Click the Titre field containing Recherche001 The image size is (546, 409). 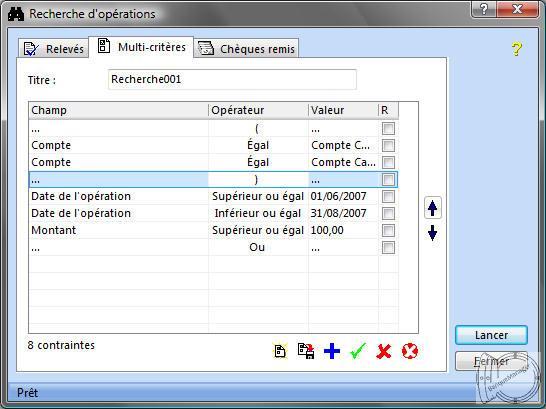point(232,79)
